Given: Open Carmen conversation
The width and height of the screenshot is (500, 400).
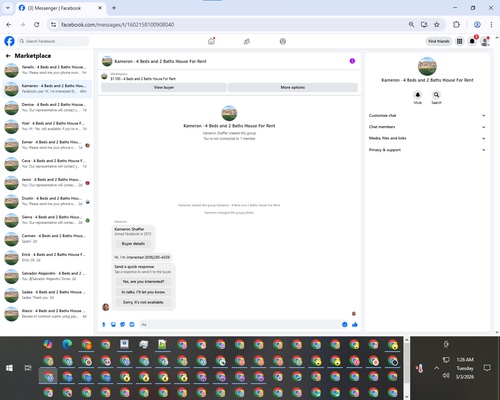Looking at the screenshot, I should tap(47, 238).
